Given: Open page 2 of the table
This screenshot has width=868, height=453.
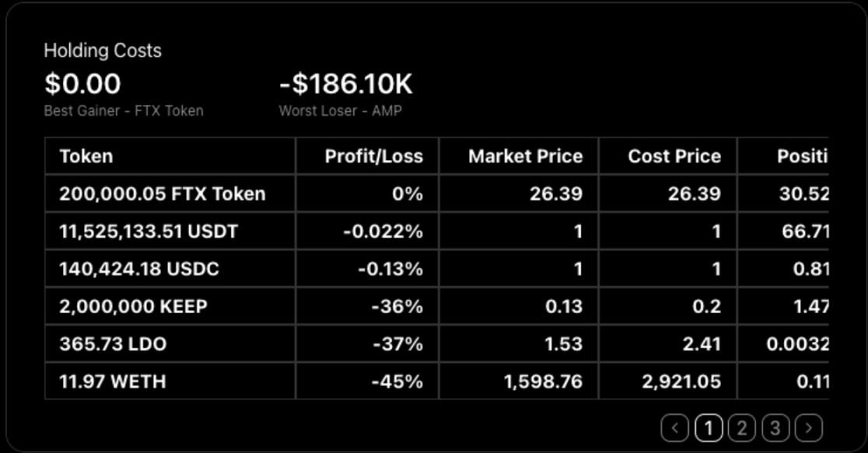Looking at the screenshot, I should (x=742, y=427).
